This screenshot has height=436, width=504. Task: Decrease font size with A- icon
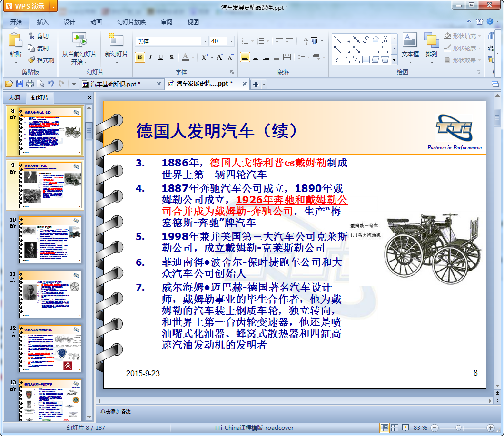230,58
